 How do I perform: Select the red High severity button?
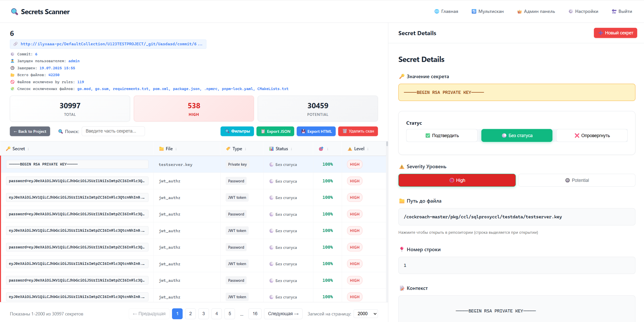[x=457, y=180]
